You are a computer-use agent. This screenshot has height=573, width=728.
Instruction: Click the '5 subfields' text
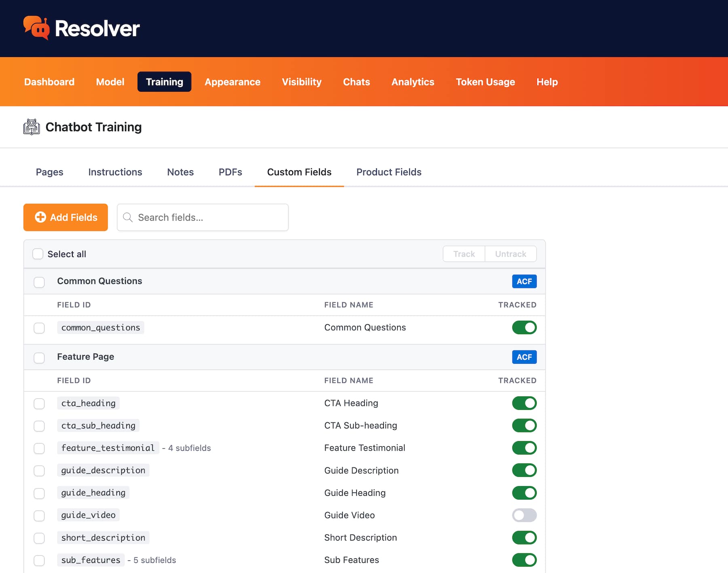click(x=154, y=560)
